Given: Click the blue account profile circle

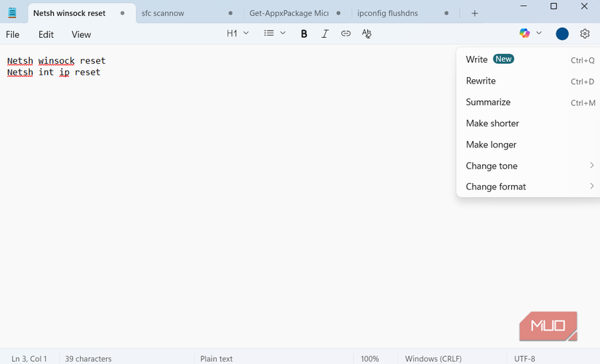Looking at the screenshot, I should (x=562, y=33).
